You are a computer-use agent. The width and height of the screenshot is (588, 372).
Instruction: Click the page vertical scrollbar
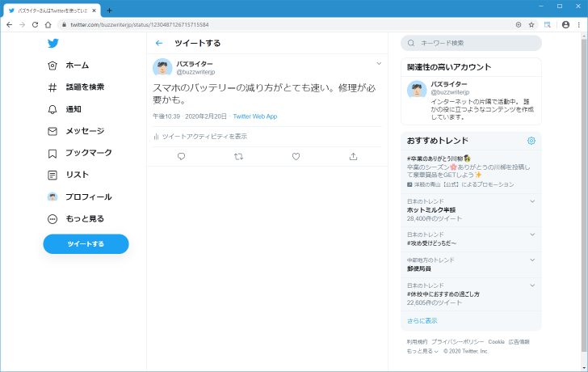584,195
